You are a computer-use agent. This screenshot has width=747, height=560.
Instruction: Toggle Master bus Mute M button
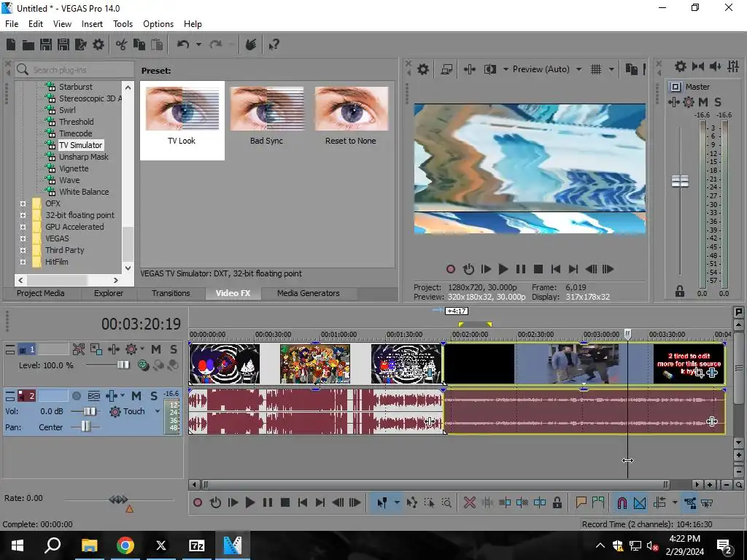point(703,102)
